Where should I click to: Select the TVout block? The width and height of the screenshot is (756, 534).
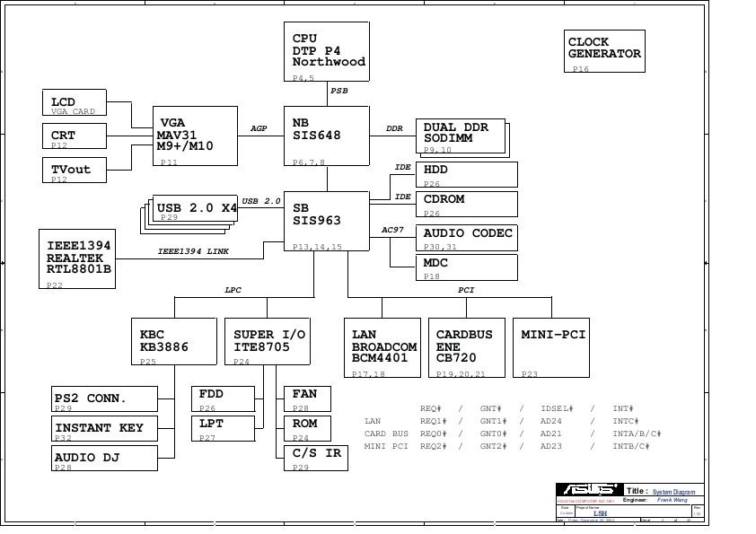(x=75, y=171)
